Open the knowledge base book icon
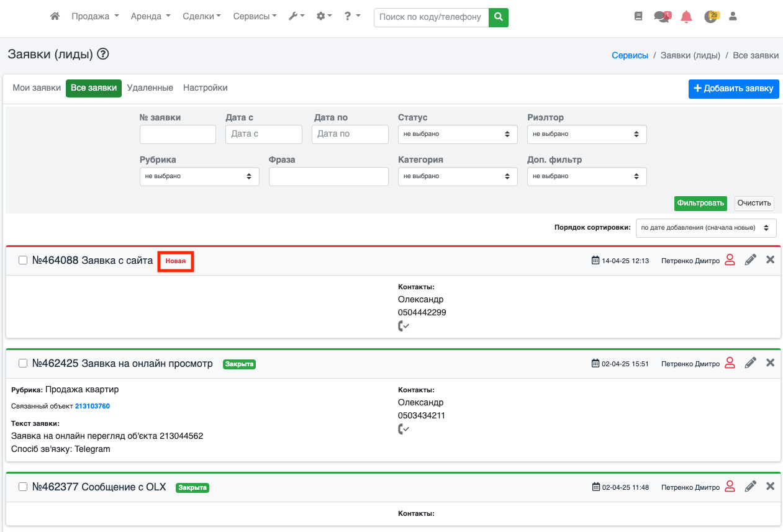783x532 pixels. (x=638, y=17)
